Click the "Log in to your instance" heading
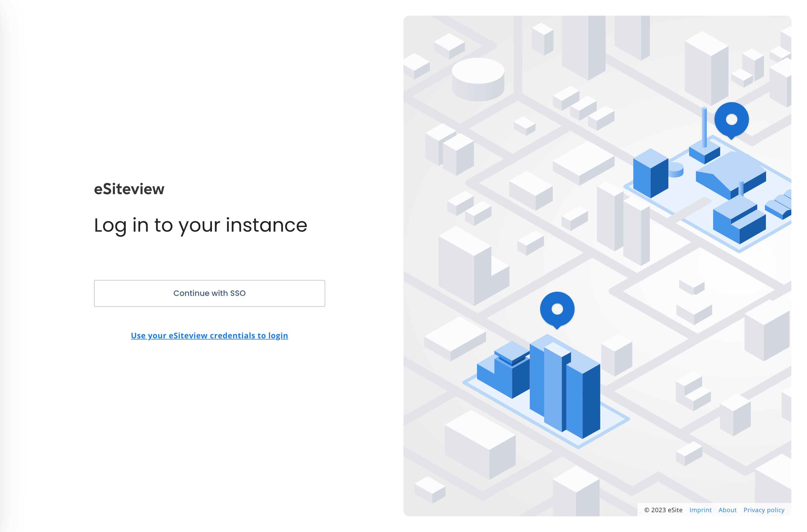The width and height of the screenshot is (807, 532). (x=200, y=225)
